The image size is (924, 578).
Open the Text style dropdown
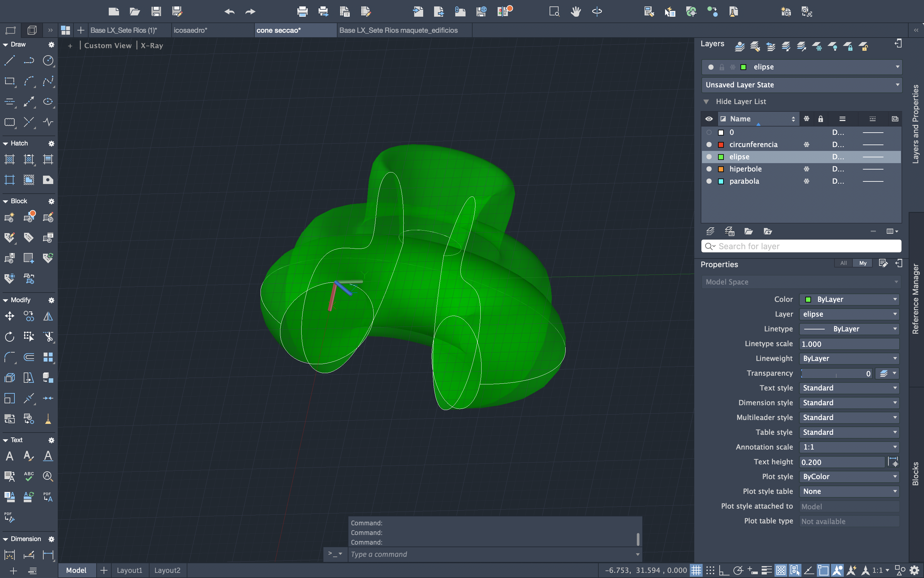point(849,388)
